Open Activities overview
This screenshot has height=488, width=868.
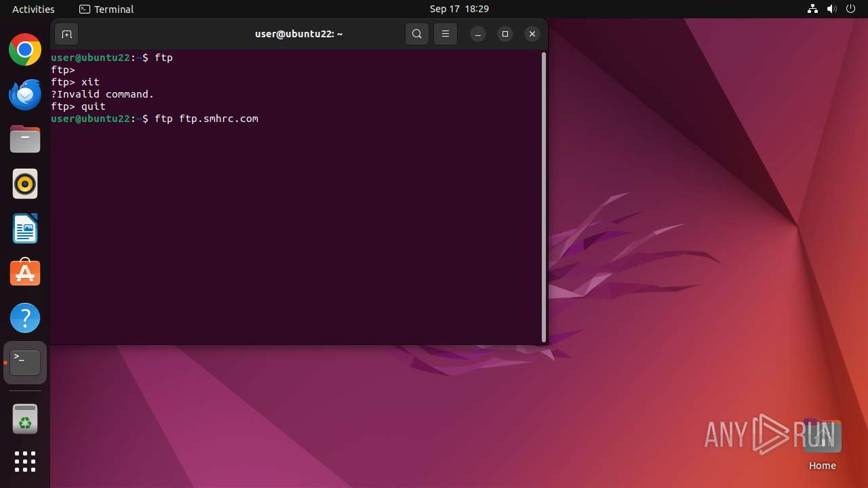point(33,9)
